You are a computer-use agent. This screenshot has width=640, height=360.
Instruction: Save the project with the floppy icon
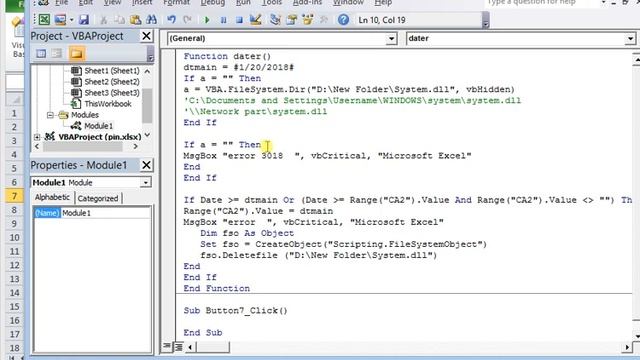[84, 20]
